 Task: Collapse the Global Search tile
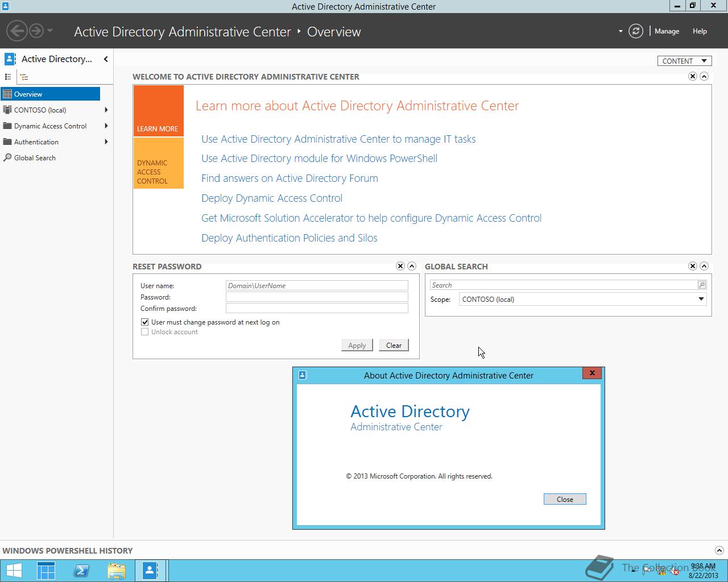(704, 266)
